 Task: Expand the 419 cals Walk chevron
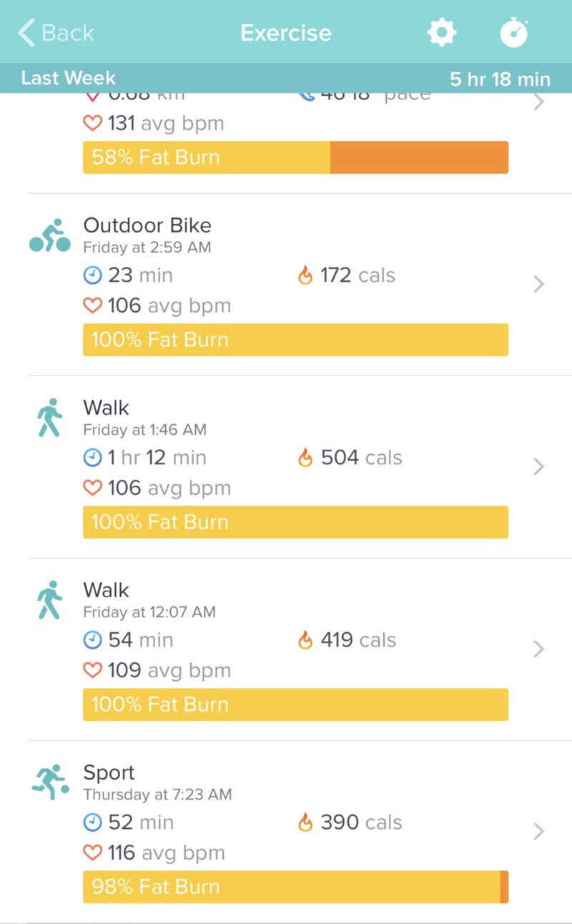(539, 649)
